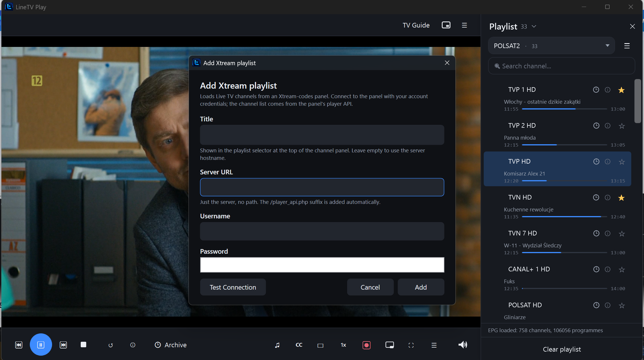644x360 pixels.
Task: Cancel the Add Xtream playlist dialog
Action: point(370,287)
